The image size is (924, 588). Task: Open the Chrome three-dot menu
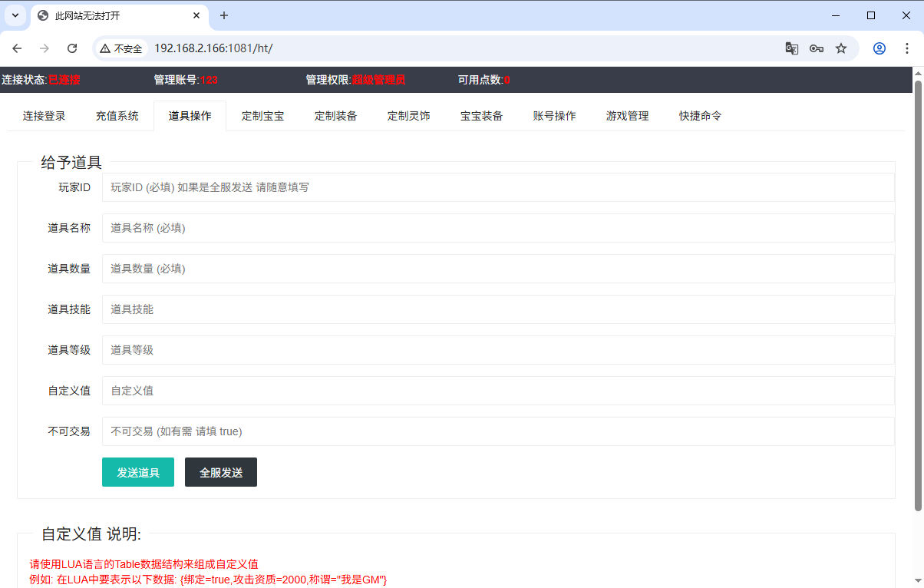click(906, 48)
